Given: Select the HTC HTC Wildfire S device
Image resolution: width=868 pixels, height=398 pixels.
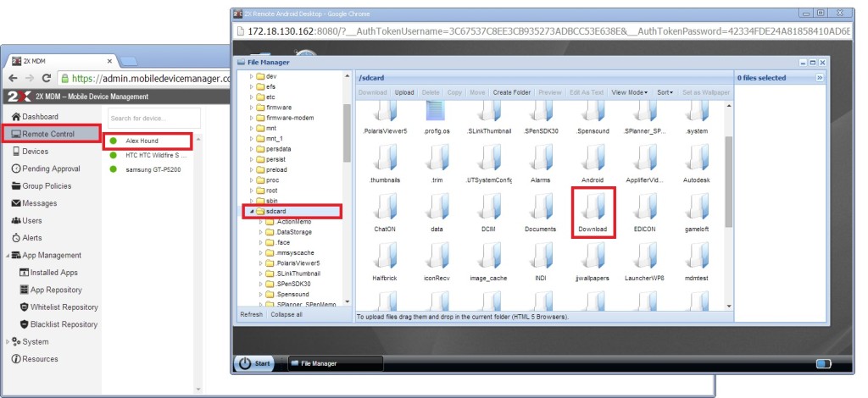Looking at the screenshot, I should pyautogui.click(x=148, y=155).
